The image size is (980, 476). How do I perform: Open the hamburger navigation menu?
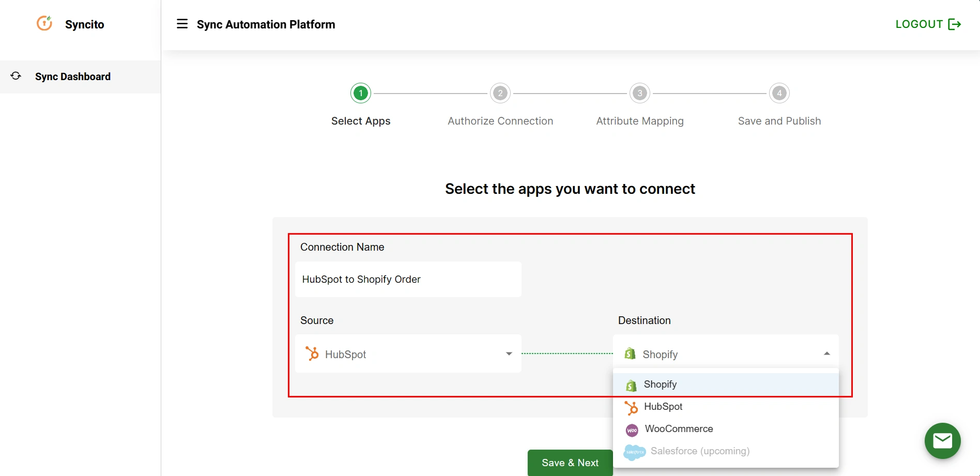point(182,24)
